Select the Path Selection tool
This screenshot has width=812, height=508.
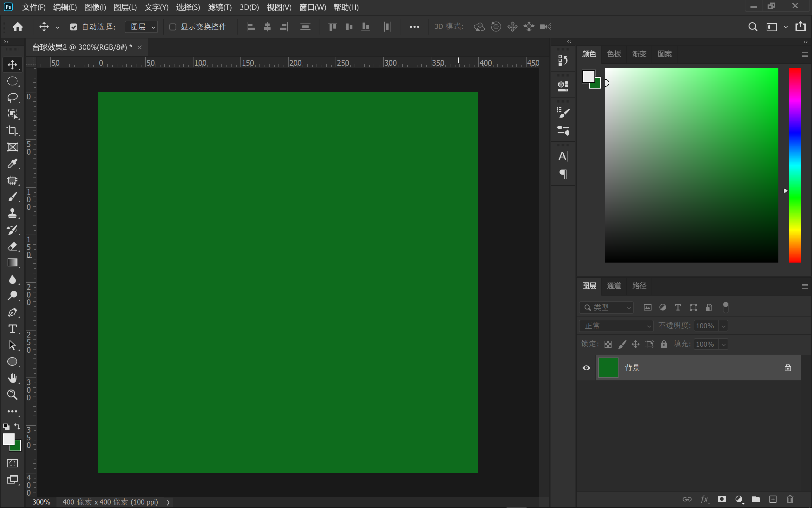coord(12,345)
